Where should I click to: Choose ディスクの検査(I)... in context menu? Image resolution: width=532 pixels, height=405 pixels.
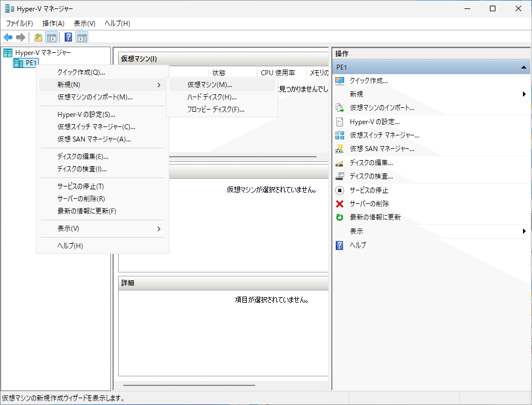pos(102,169)
